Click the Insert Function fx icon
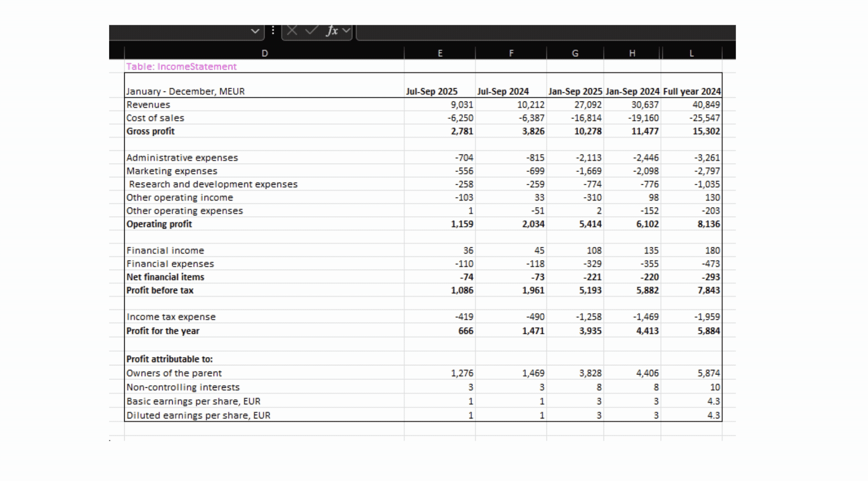This screenshot has width=868, height=481. (332, 31)
